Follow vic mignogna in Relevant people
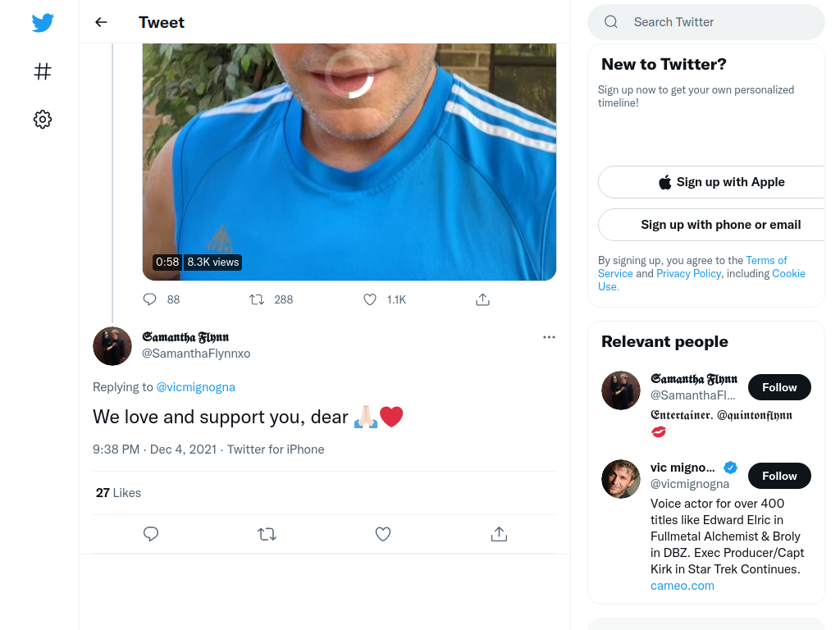The height and width of the screenshot is (630, 840). click(779, 476)
